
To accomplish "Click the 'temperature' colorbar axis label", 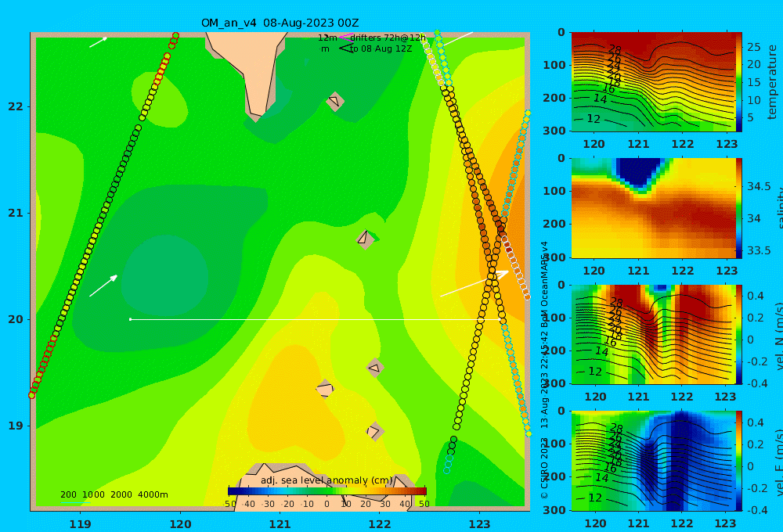I will pyautogui.click(x=772, y=82).
